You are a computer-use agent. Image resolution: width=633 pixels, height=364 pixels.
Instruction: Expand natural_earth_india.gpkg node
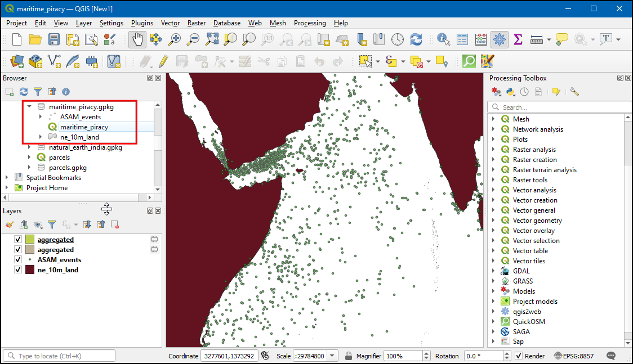pyautogui.click(x=29, y=147)
